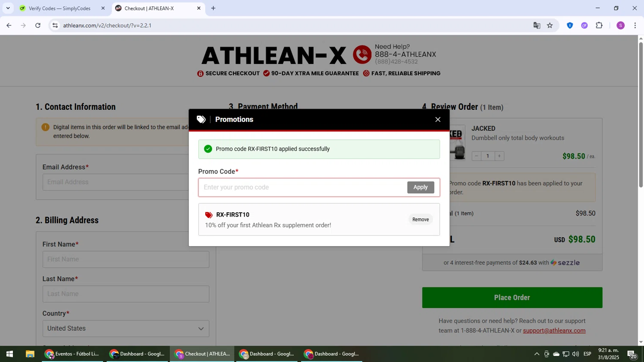The image size is (644, 362).
Task: Open a new browser tab
Action: [x=213, y=8]
